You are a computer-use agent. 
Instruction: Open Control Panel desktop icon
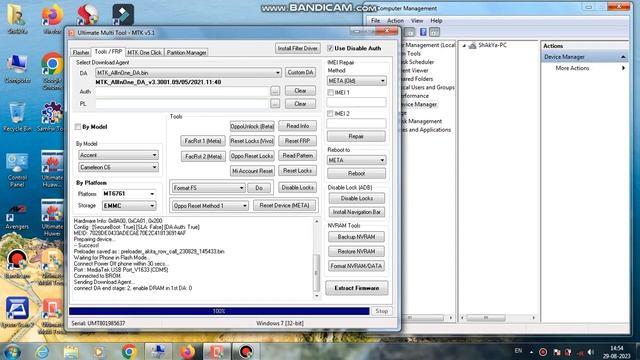click(17, 170)
